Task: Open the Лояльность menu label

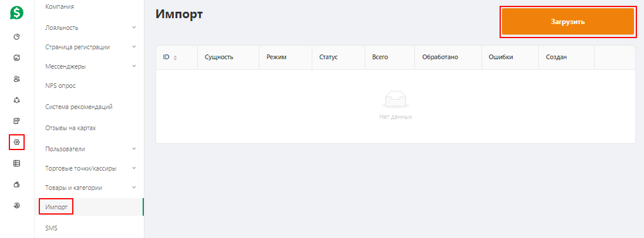Action: click(x=62, y=28)
